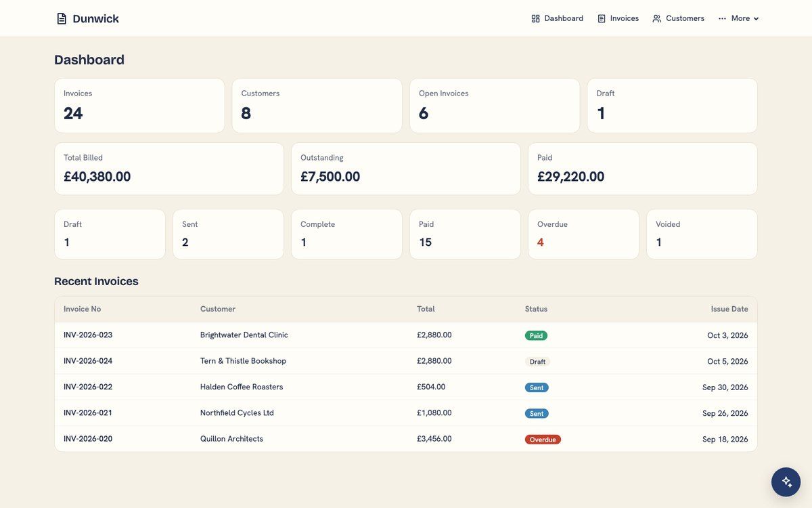812x508 pixels.
Task: Open the Open Invoices card
Action: coord(495,106)
